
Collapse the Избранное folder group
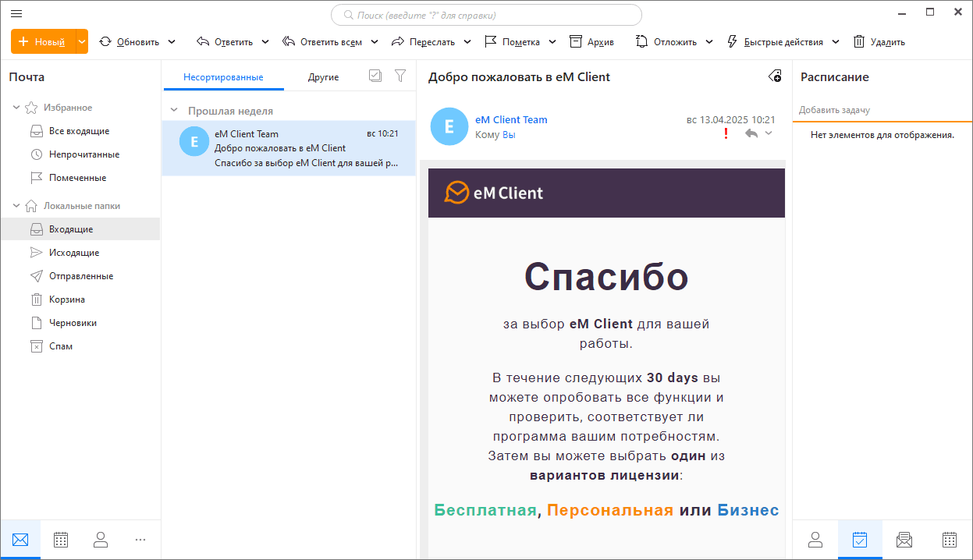pyautogui.click(x=16, y=108)
